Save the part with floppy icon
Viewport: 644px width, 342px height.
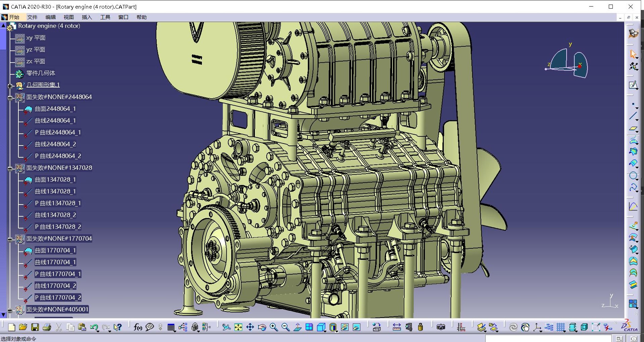(35, 327)
